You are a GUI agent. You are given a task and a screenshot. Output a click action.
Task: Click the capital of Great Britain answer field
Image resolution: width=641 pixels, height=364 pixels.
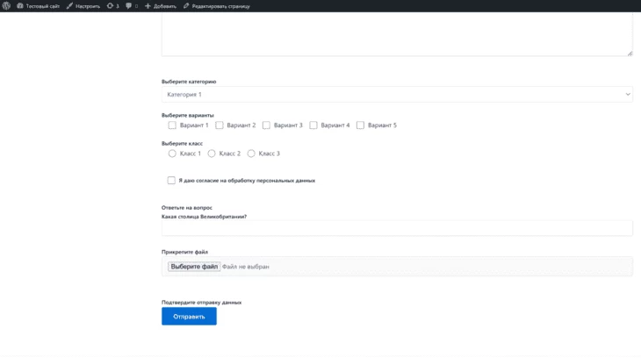397,228
